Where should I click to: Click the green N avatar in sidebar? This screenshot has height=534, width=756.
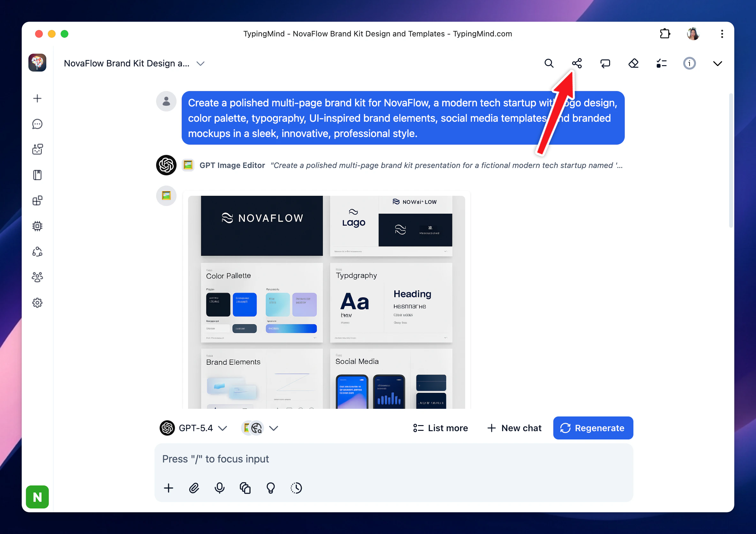(x=37, y=497)
